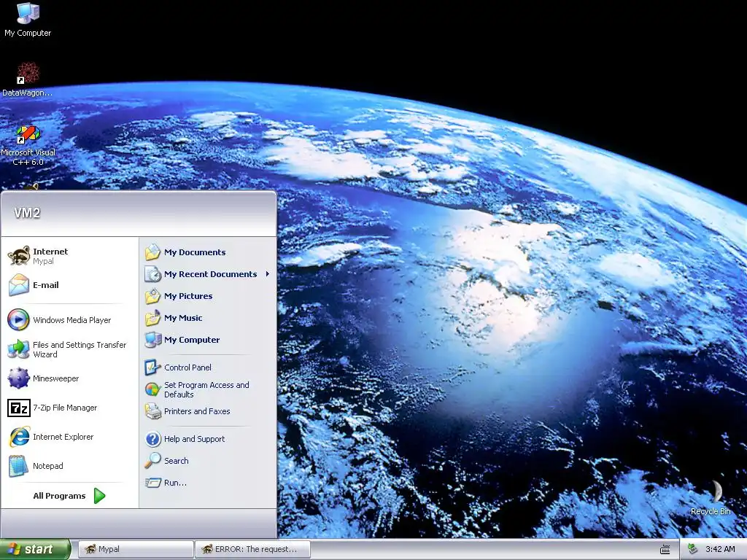Click the Run dialog icon

[153, 483]
